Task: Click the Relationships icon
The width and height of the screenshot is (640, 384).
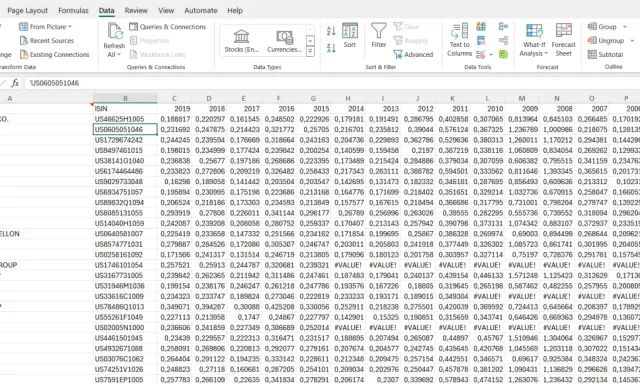Action: point(503,40)
